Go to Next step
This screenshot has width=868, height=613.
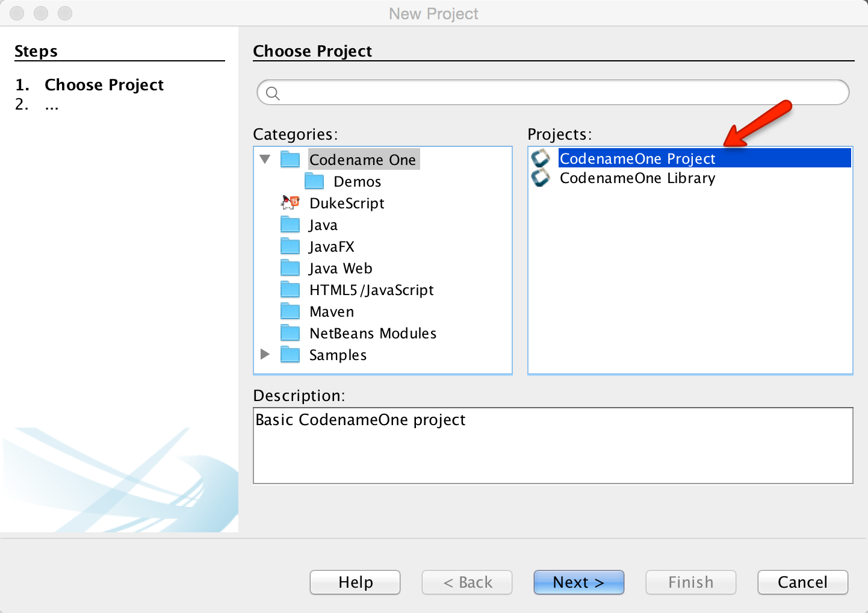click(579, 582)
